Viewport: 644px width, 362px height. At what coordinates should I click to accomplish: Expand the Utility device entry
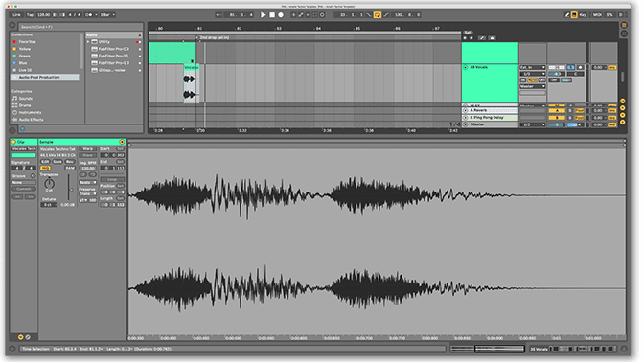tap(88, 42)
